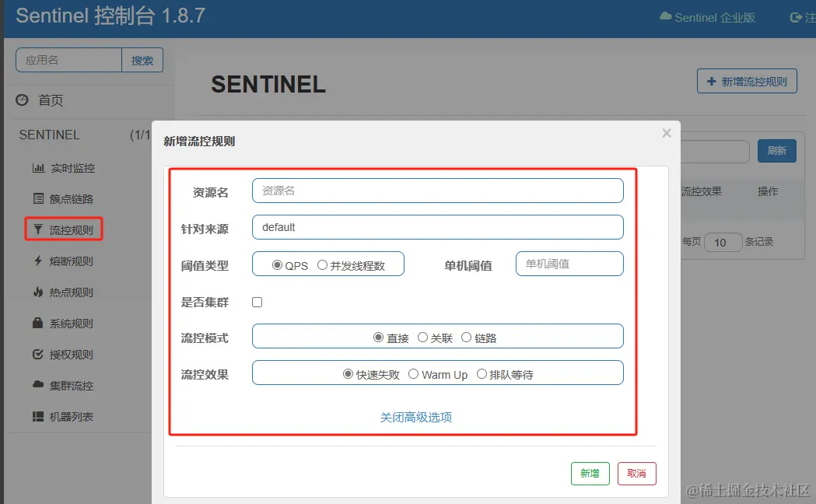Select 关联 flow control mode

pyautogui.click(x=422, y=338)
